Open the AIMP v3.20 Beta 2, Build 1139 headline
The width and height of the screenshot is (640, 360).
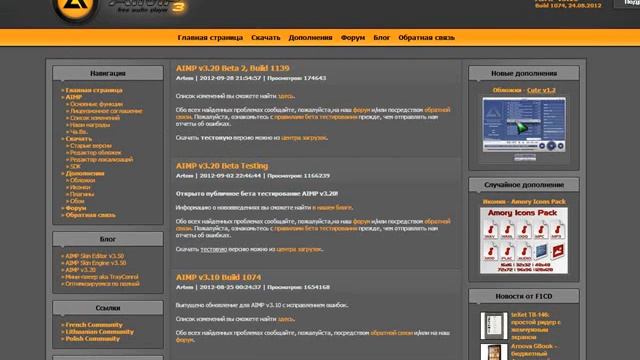233,68
